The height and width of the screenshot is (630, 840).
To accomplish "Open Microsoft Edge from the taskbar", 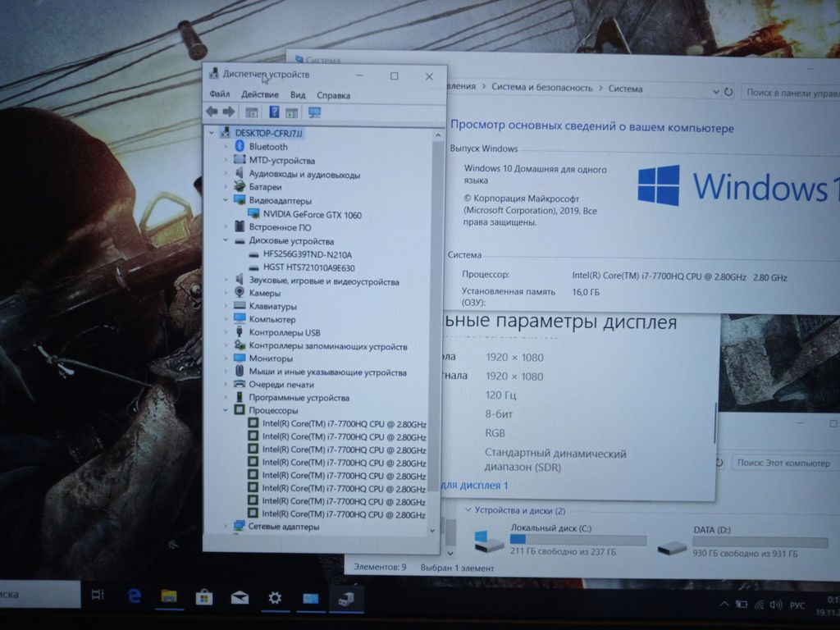I will click(x=135, y=596).
